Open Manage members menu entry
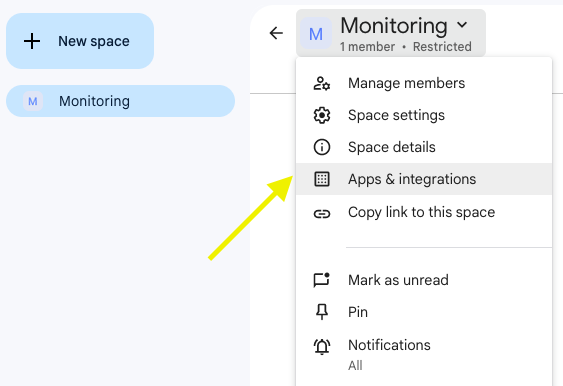The image size is (563, 386). click(424, 83)
